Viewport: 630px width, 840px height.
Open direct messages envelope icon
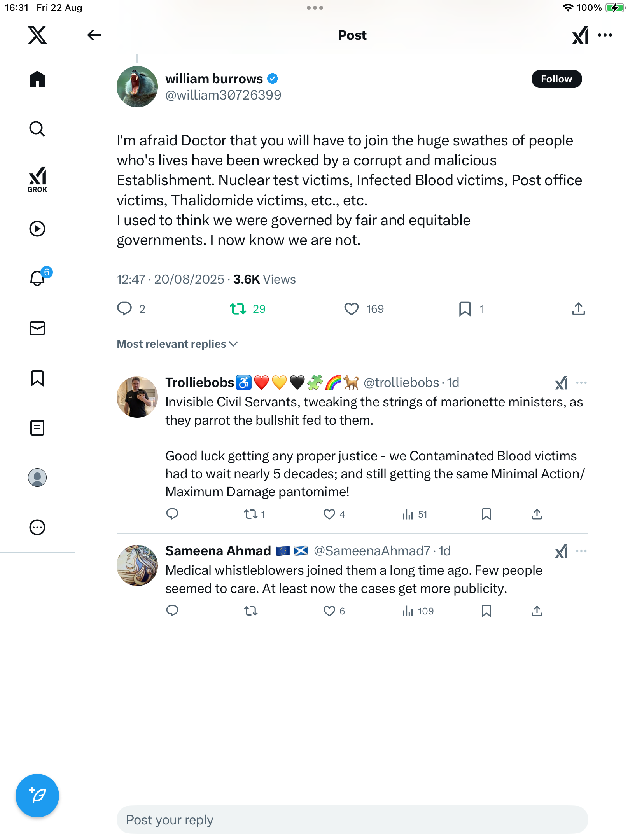[x=37, y=328]
